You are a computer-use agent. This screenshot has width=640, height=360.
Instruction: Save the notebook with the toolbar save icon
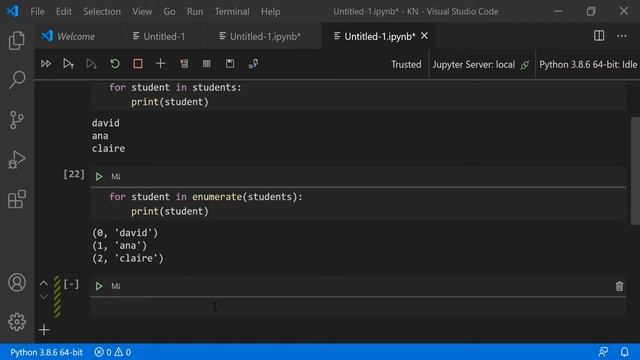coord(230,64)
